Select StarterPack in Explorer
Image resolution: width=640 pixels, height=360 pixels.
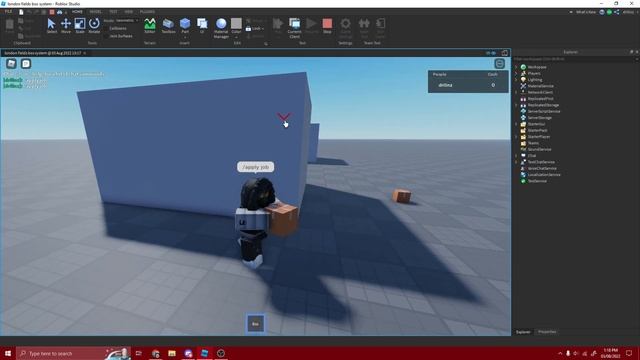537,130
